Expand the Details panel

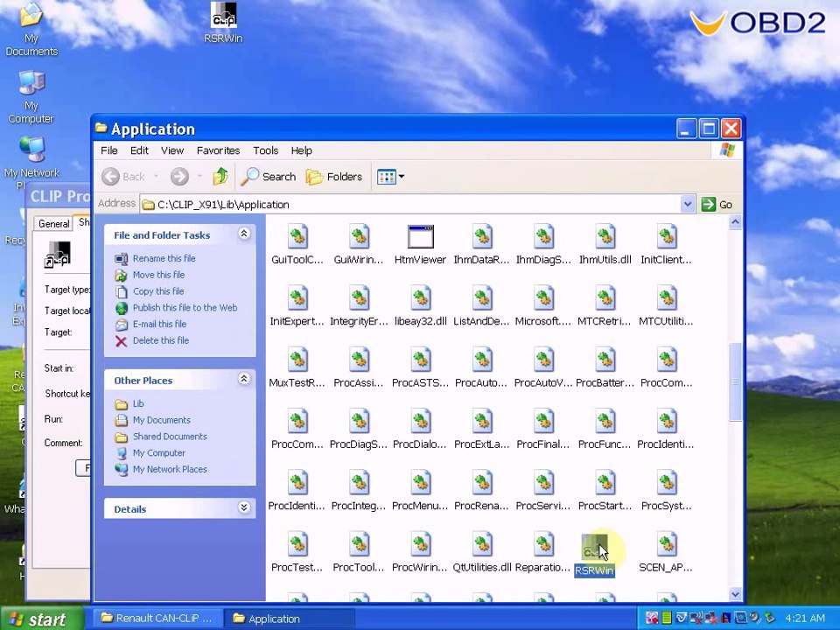click(244, 507)
